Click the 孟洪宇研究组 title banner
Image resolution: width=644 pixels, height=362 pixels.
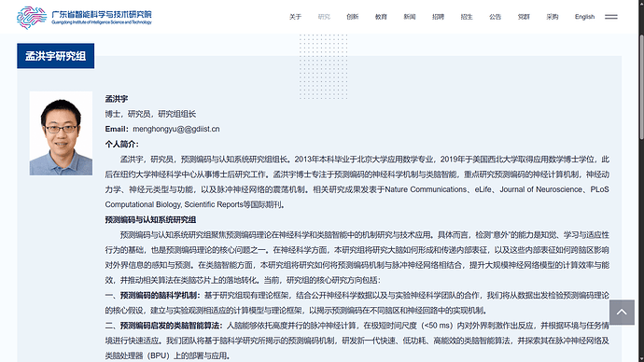(x=55, y=56)
